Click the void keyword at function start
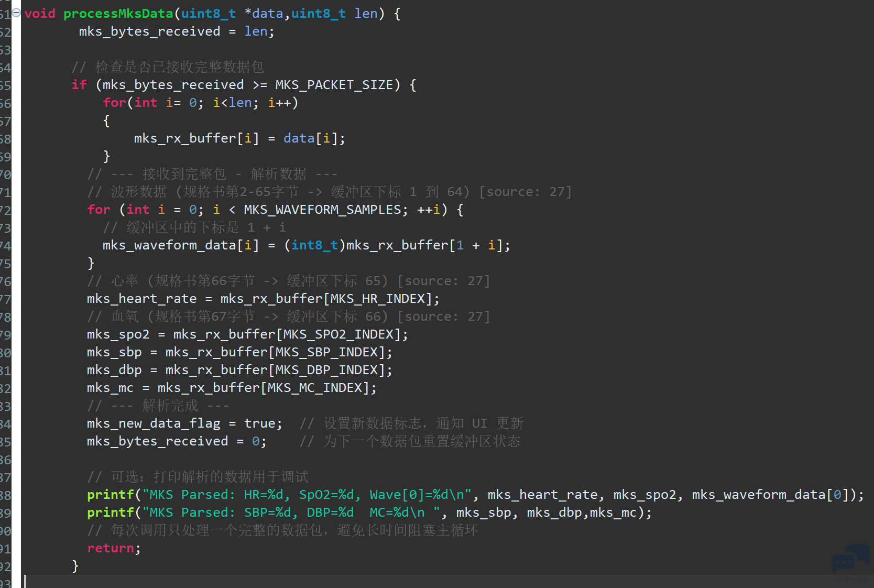The image size is (874, 588). [40, 14]
